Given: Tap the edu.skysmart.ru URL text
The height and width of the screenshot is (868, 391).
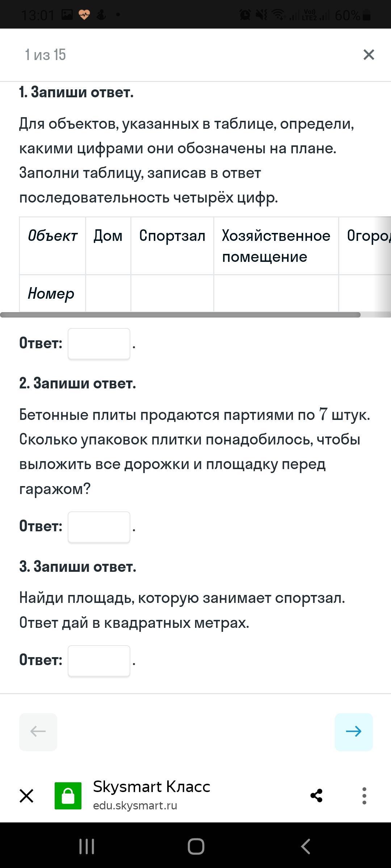Looking at the screenshot, I should [135, 806].
